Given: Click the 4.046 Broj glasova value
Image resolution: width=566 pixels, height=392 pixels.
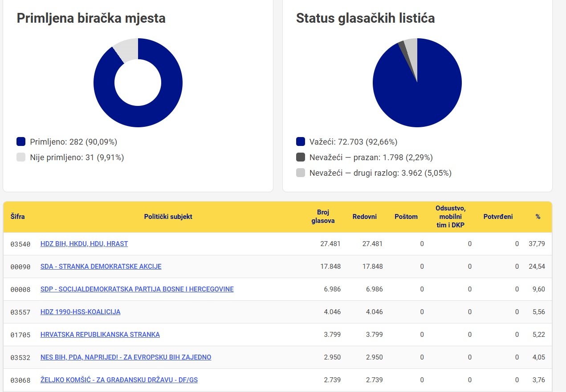Looking at the screenshot, I should 332,312.
